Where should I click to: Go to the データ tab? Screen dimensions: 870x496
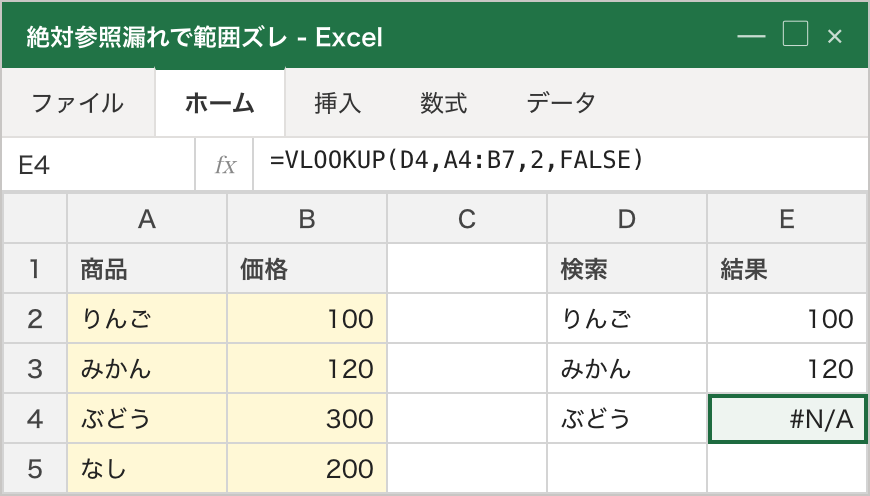coord(560,103)
